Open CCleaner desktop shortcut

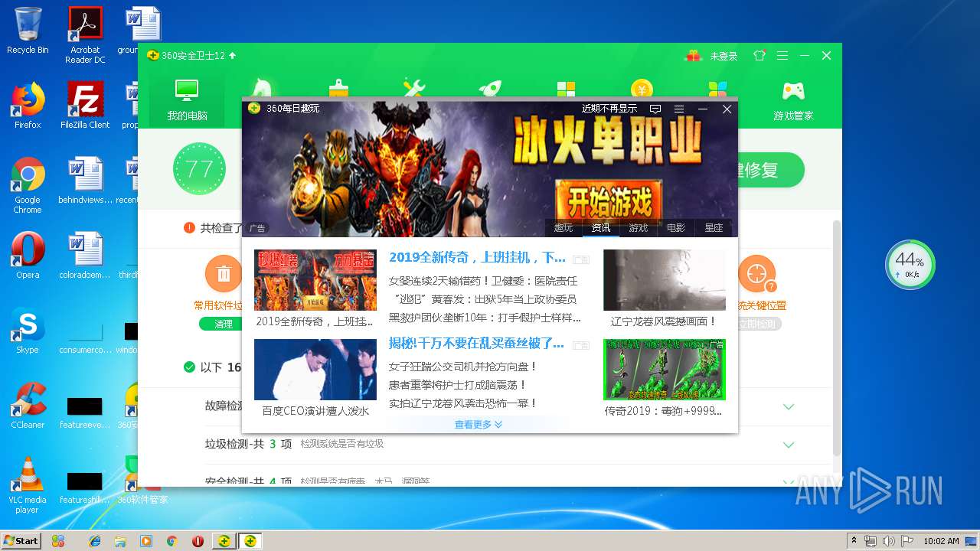click(28, 406)
